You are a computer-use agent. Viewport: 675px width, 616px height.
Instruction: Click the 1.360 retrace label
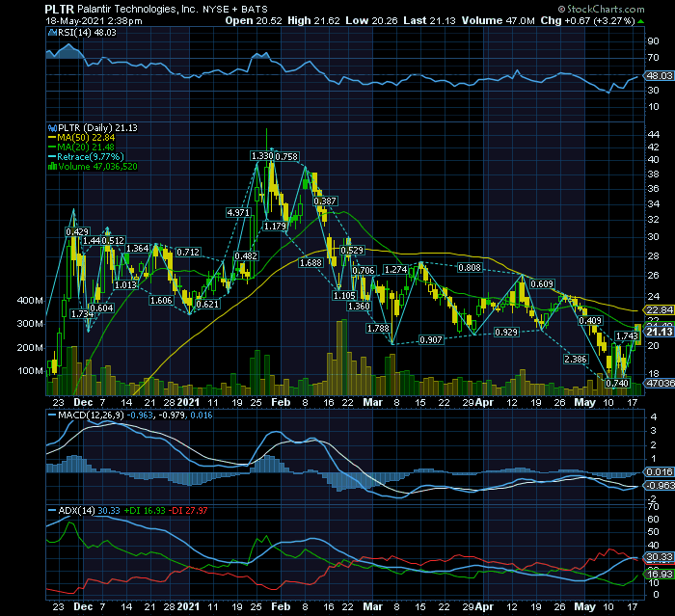359,306
